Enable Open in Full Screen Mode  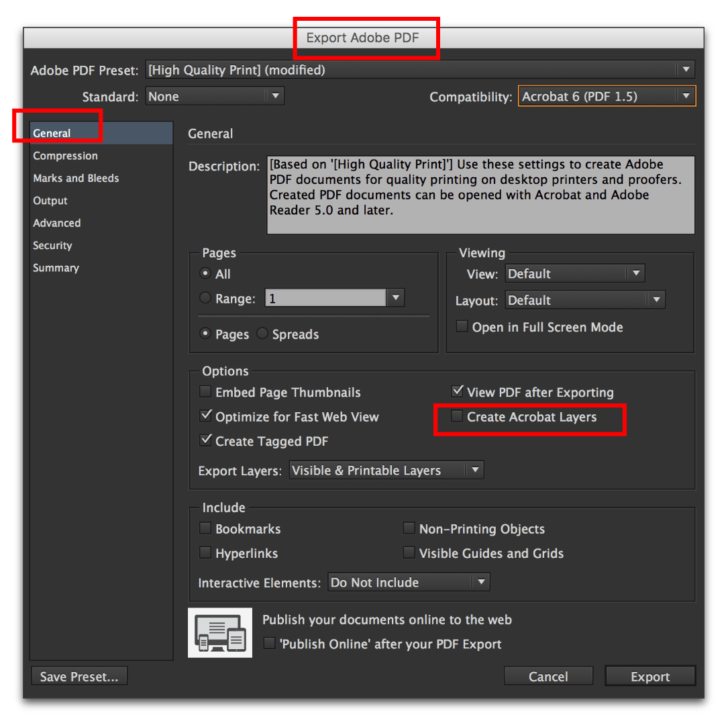(x=462, y=326)
